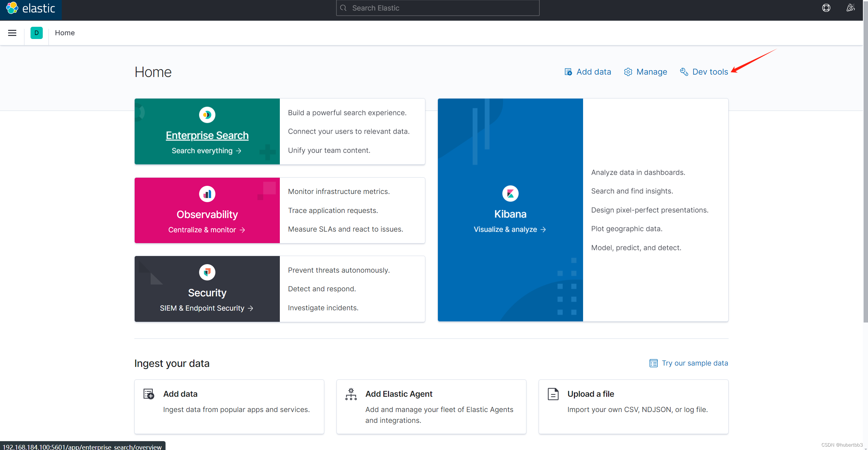Image resolution: width=868 pixels, height=450 pixels.
Task: Open the Upload a file card
Action: click(633, 406)
